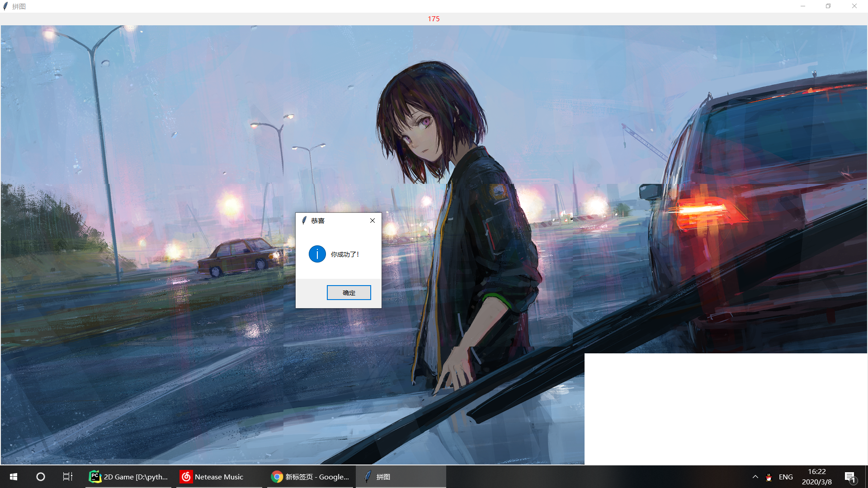Viewport: 868px width, 488px height.
Task: Click the feather icon in the 恭喜 dialog title
Action: click(304, 221)
